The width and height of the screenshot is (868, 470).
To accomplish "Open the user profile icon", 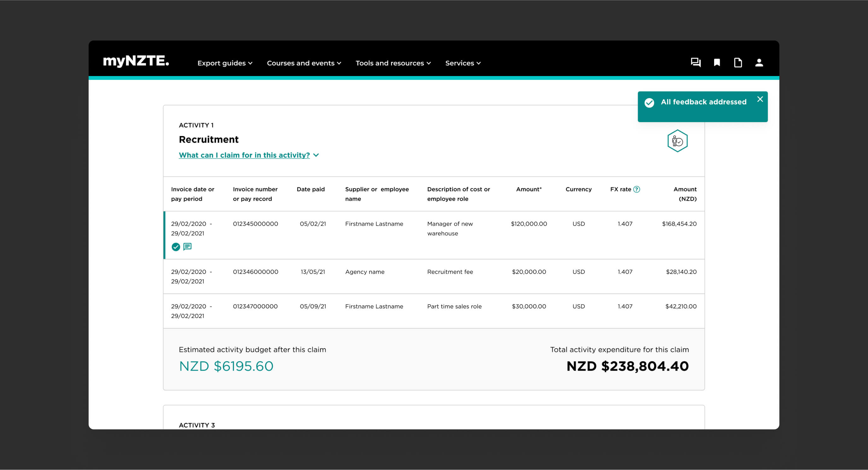I will pos(759,63).
